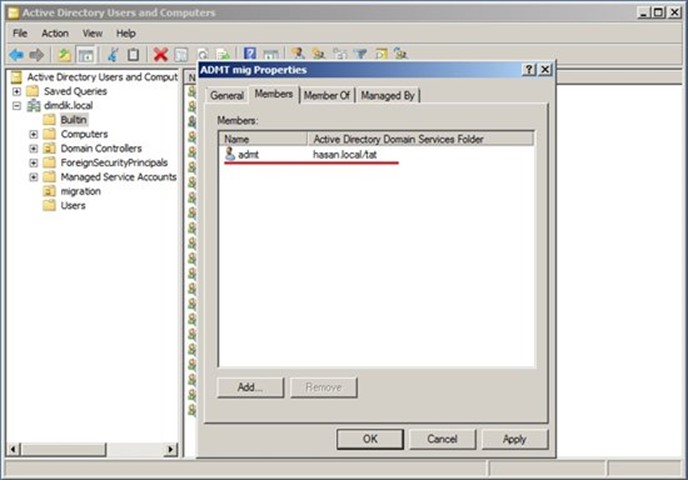Click the Properties toolbar icon
Screen dimensions: 688x480
coord(181,55)
